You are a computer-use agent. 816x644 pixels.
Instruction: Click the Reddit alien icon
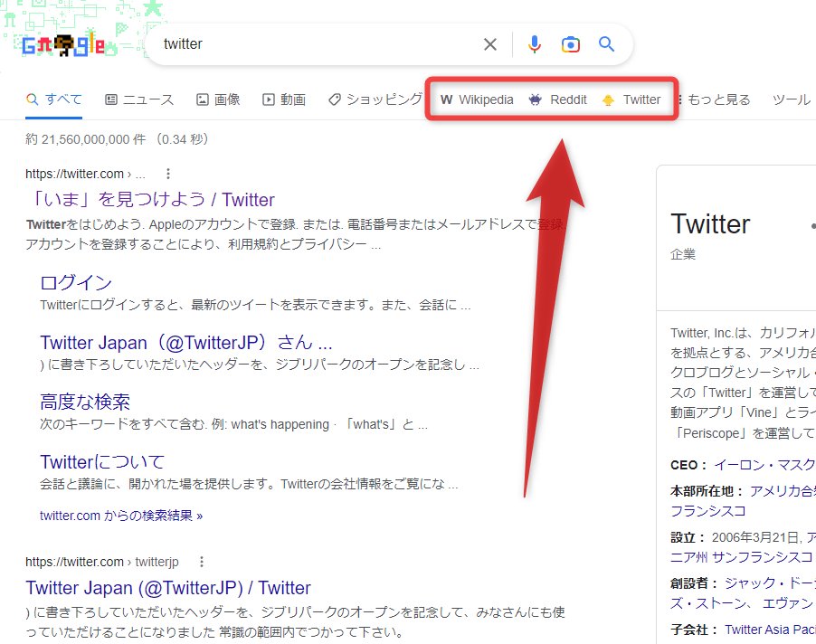536,99
